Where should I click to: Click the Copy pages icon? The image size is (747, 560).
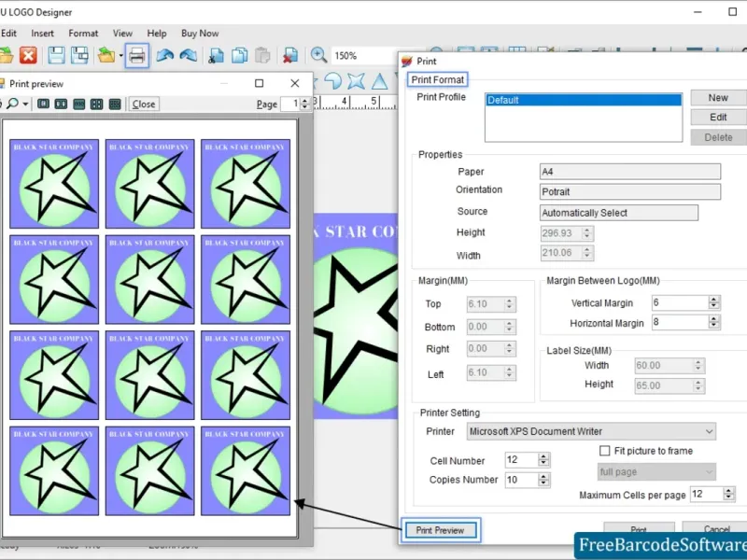tap(239, 56)
